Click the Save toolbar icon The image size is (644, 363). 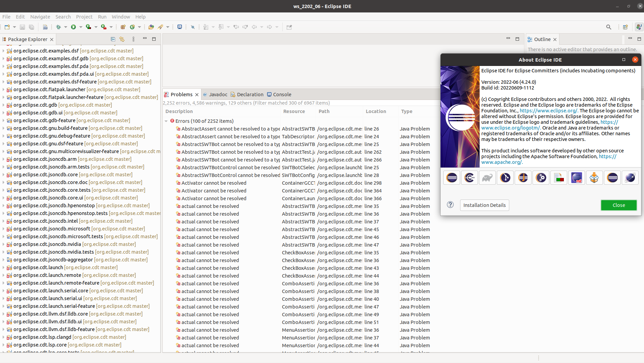pyautogui.click(x=22, y=27)
